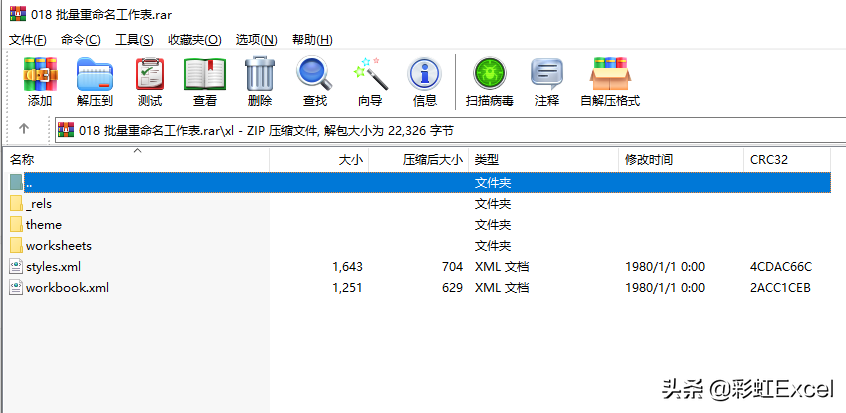Click size value 1,251 of workbook.xml
This screenshot has width=846, height=413.
pyautogui.click(x=347, y=288)
